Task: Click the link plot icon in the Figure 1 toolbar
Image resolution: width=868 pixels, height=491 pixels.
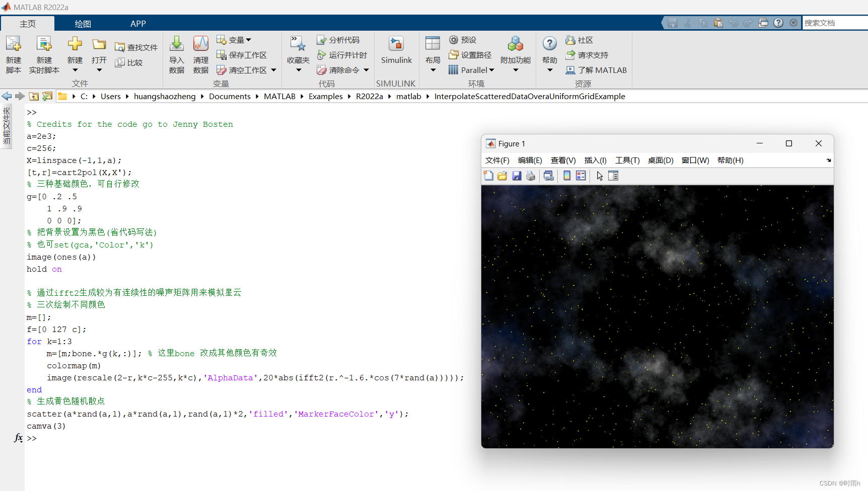Action: [549, 176]
